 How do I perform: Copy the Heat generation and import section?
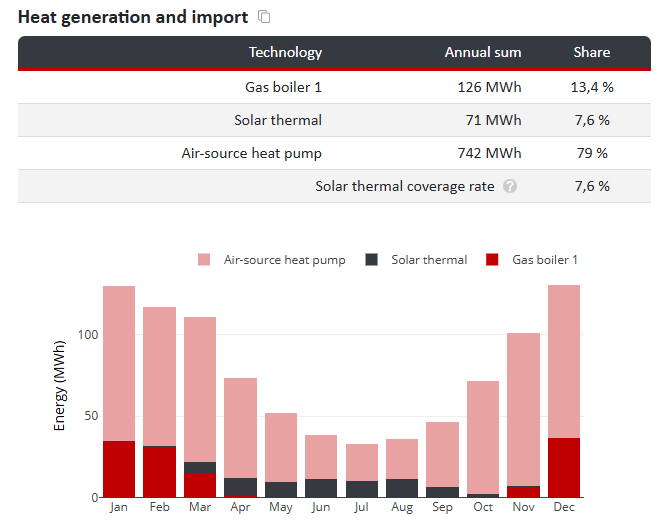point(264,17)
